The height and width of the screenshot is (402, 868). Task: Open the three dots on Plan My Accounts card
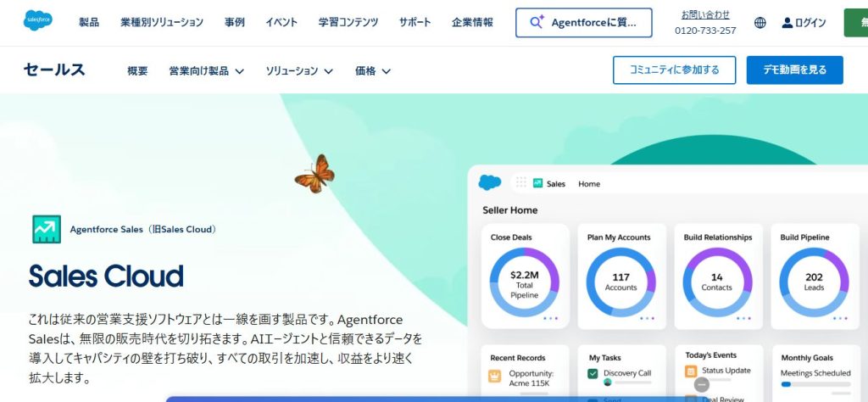pos(647,318)
